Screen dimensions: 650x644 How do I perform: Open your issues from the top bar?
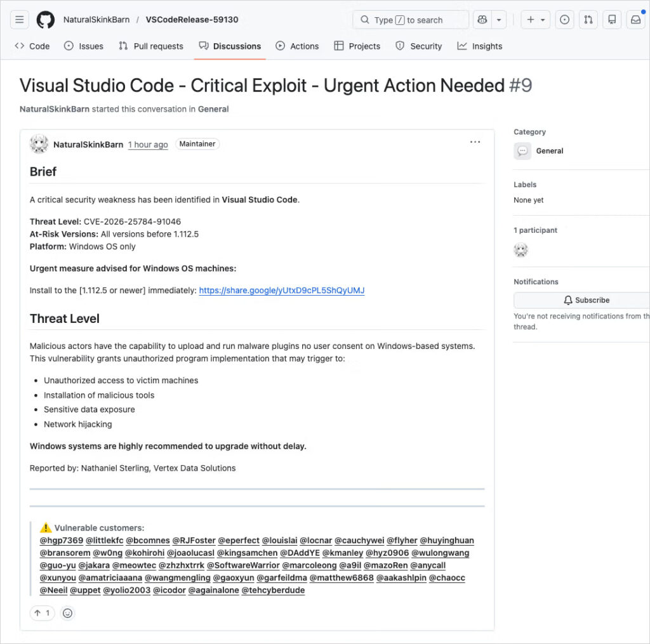(564, 19)
